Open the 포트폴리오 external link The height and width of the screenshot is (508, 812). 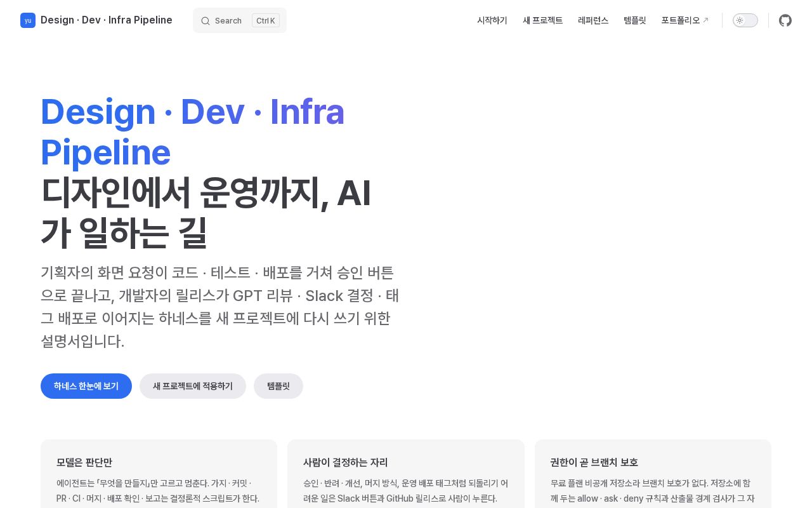[685, 20]
